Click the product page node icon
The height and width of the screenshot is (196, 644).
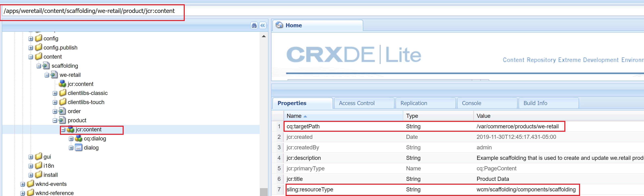point(62,120)
